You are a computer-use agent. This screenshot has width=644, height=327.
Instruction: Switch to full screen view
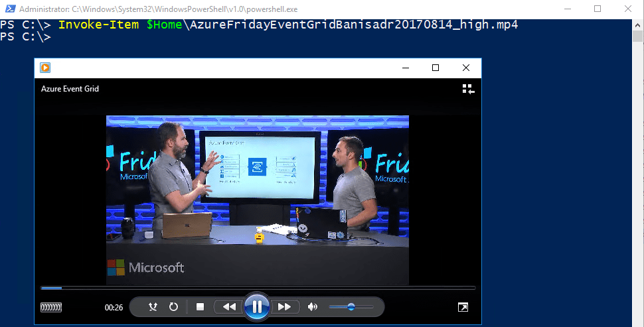click(x=463, y=307)
